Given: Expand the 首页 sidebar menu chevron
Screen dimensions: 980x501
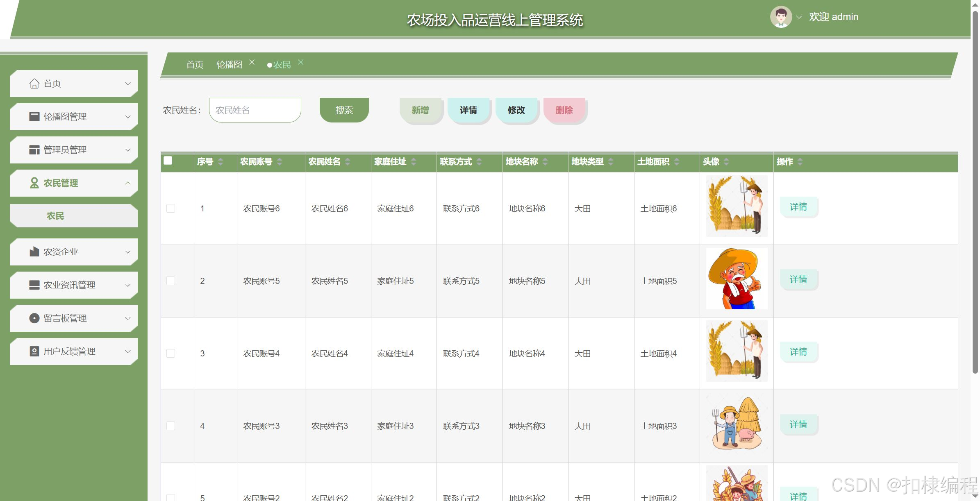Looking at the screenshot, I should pyautogui.click(x=128, y=84).
